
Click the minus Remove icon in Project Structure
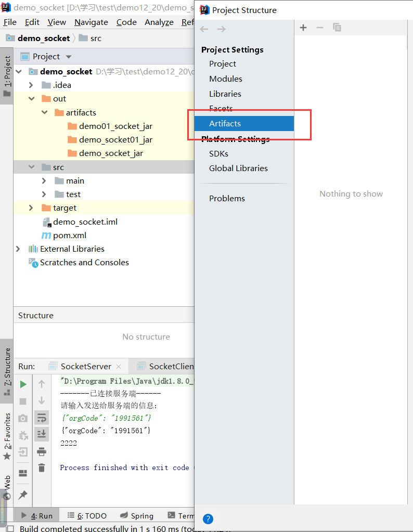[x=320, y=28]
